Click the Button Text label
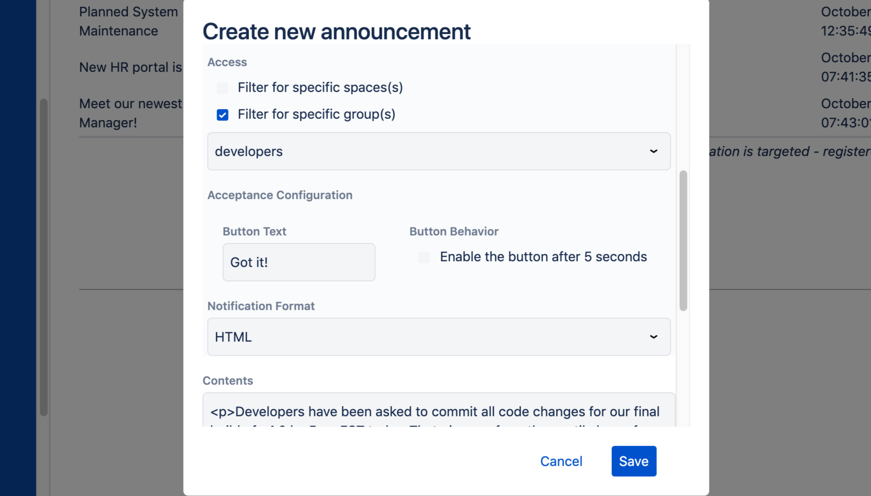871x496 pixels. (x=254, y=231)
